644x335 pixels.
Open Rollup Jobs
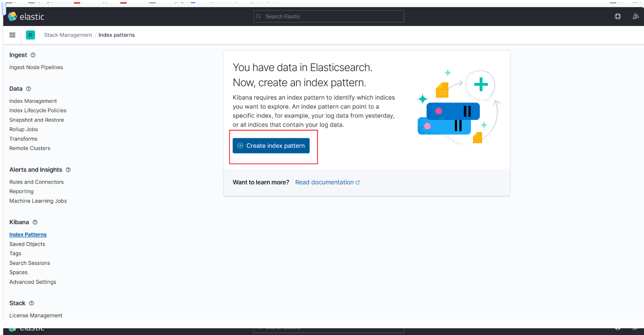24,129
